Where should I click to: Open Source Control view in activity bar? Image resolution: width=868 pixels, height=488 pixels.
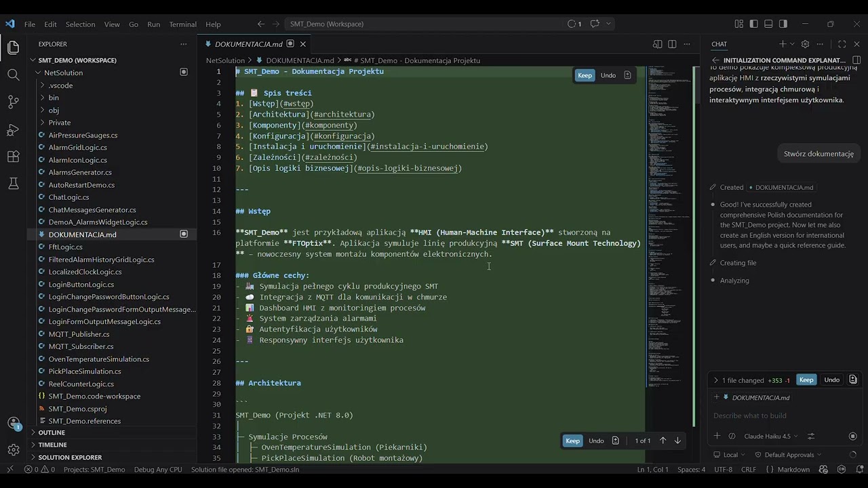pyautogui.click(x=13, y=102)
